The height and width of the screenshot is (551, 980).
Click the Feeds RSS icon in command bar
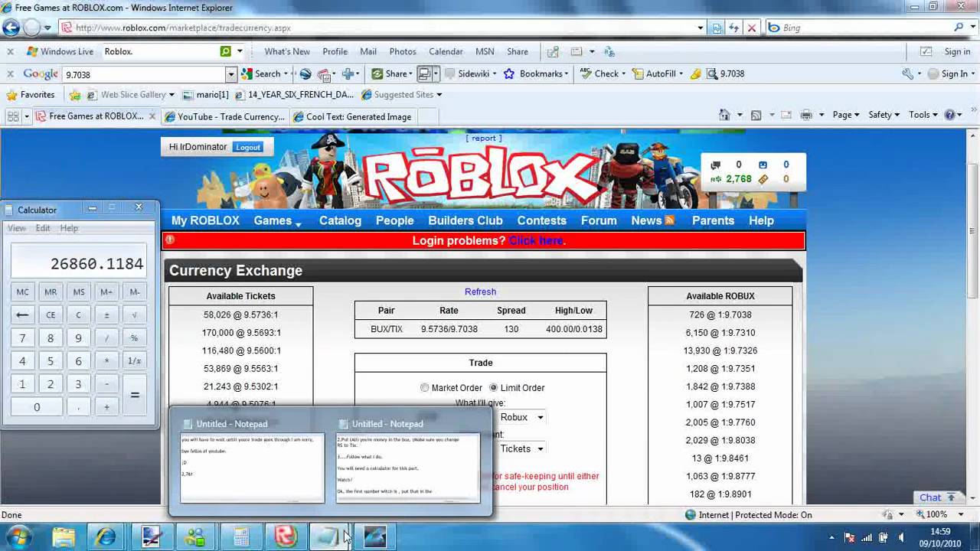pyautogui.click(x=756, y=115)
